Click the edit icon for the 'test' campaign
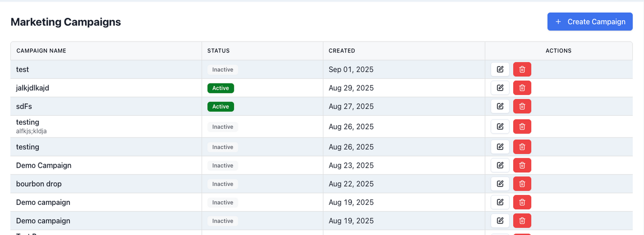 click(500, 69)
